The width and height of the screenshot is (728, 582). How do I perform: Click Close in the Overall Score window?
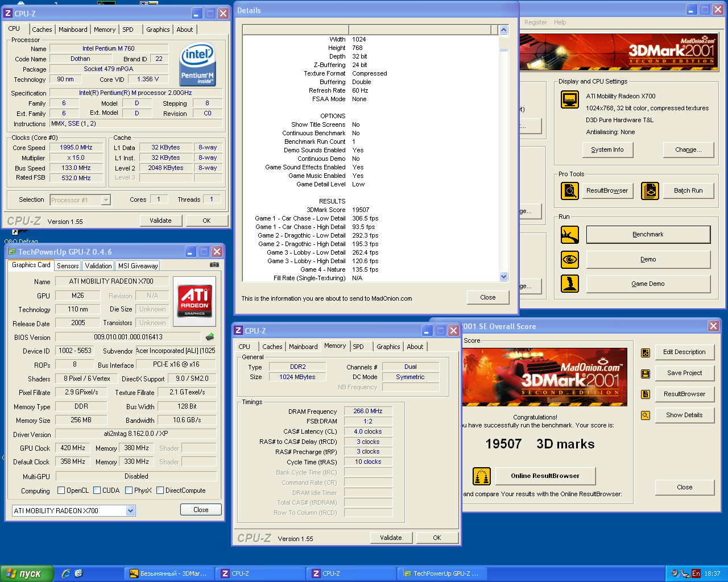click(x=685, y=488)
